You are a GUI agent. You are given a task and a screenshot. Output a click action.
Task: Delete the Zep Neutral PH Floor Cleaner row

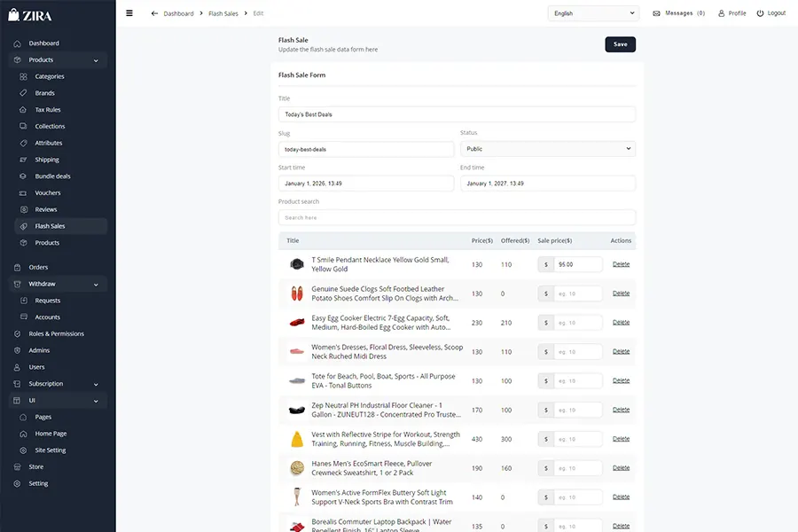click(621, 410)
